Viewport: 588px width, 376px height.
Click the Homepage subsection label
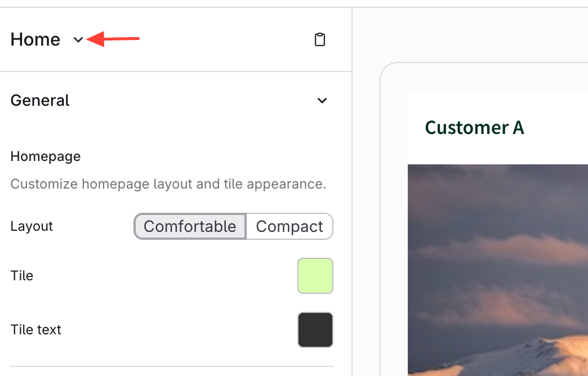(46, 156)
